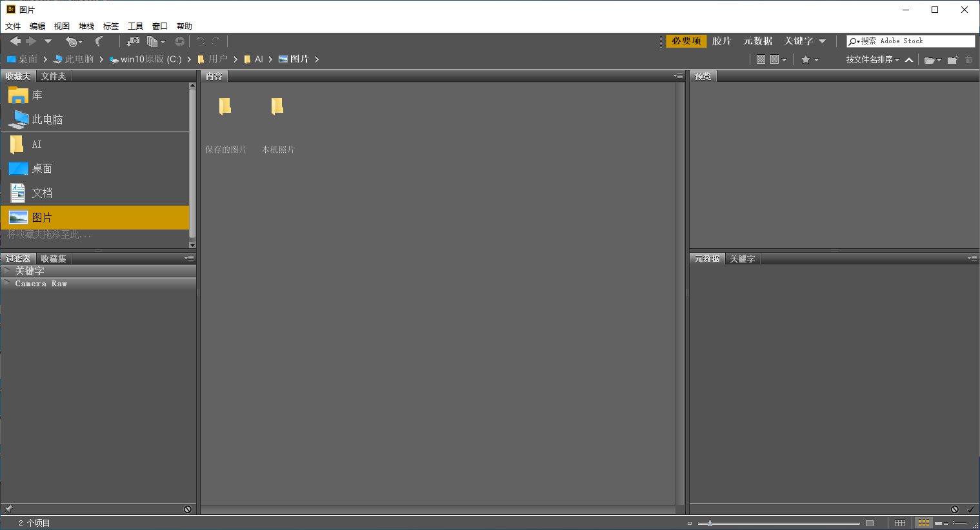
Task: Select 桌面 in favorites
Action: (95, 169)
